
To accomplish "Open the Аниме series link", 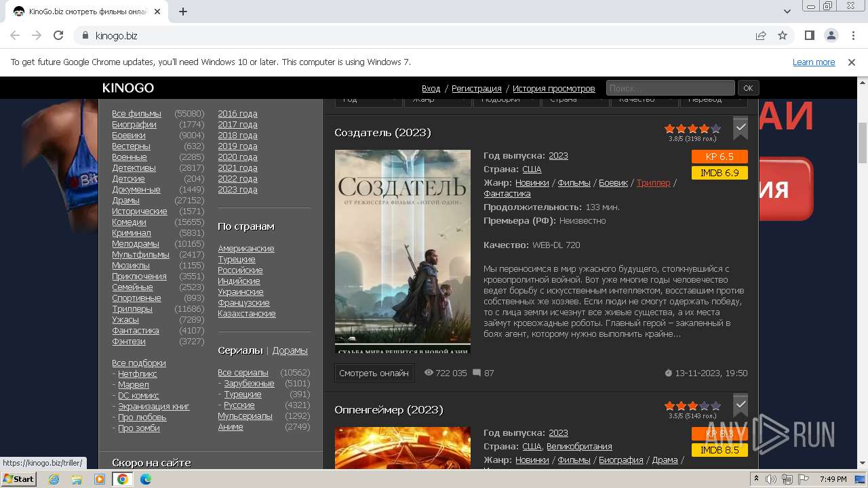I will [x=231, y=427].
